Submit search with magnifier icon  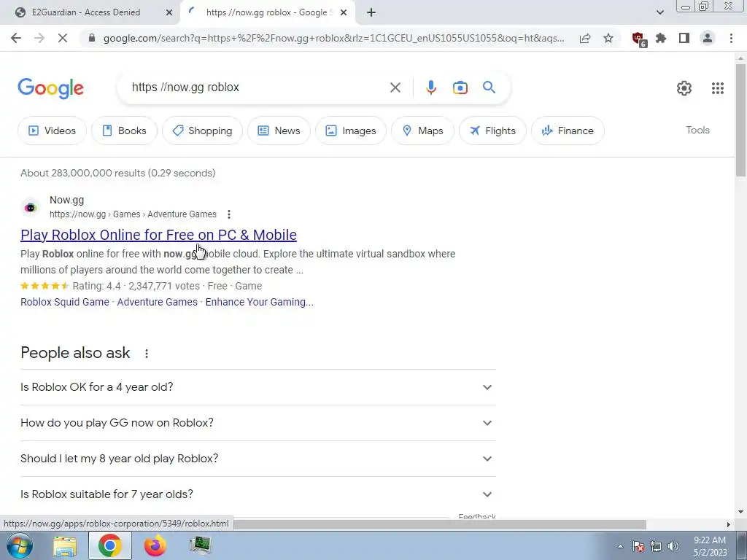point(489,87)
